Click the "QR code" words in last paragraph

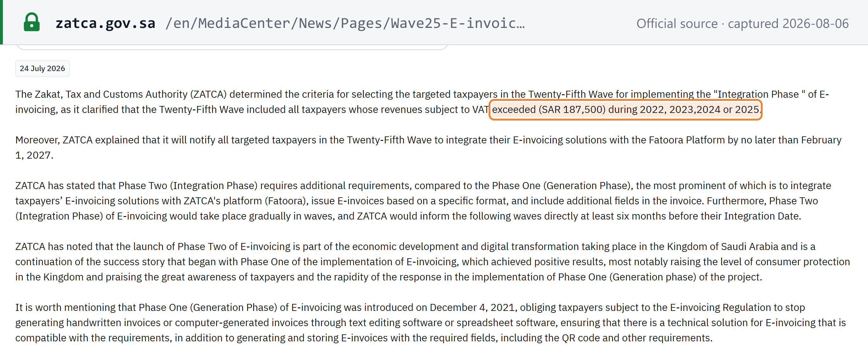[x=581, y=338]
